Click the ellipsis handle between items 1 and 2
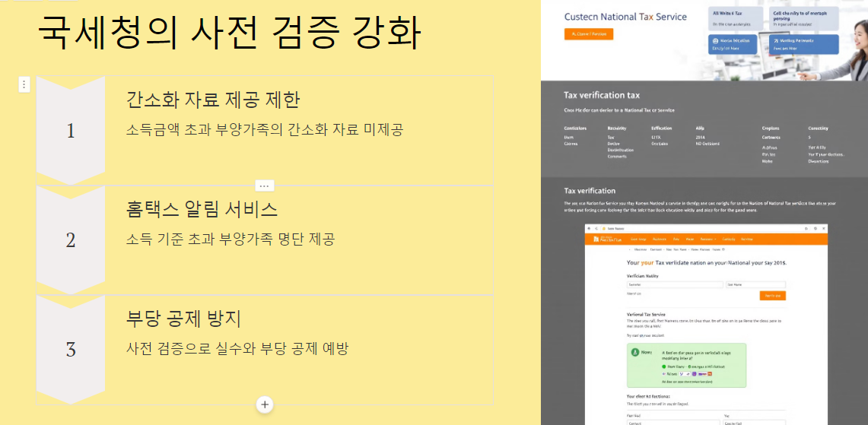Image resolution: width=868 pixels, height=425 pixels. point(265,186)
